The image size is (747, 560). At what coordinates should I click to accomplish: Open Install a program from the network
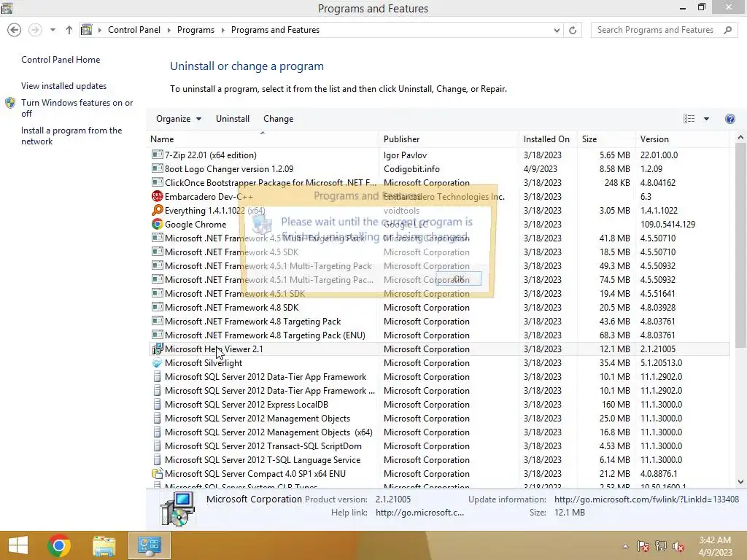[x=71, y=136]
